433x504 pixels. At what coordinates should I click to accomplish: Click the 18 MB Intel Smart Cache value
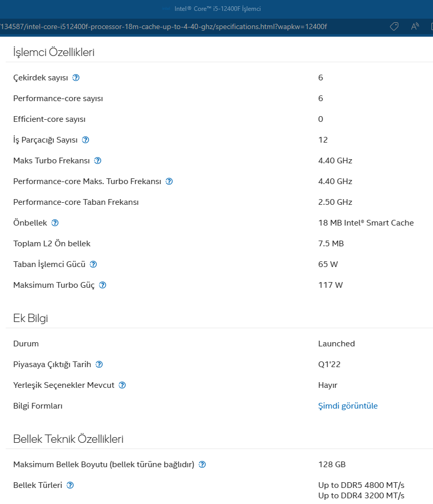366,223
